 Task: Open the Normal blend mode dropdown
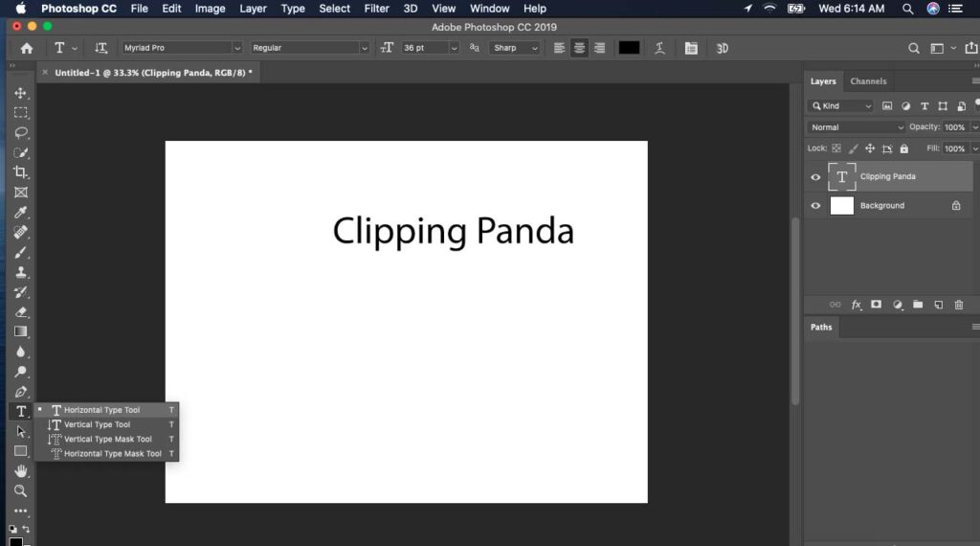pos(857,127)
